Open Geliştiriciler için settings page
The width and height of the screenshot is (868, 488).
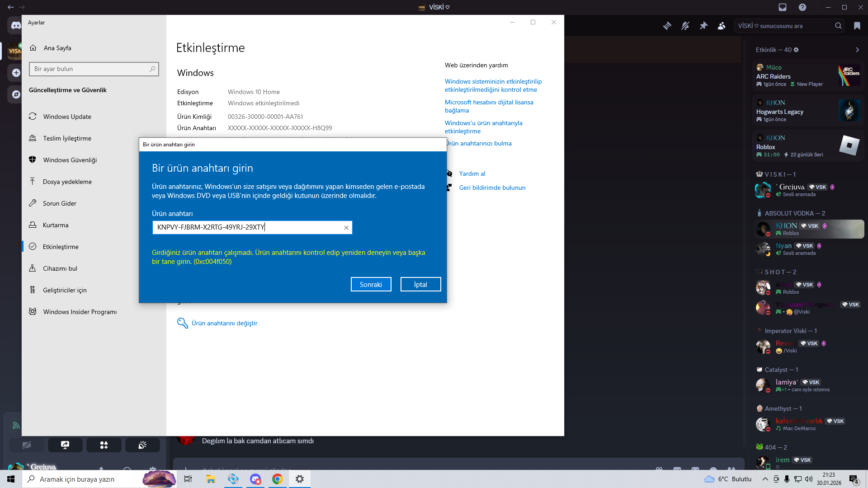94,290
